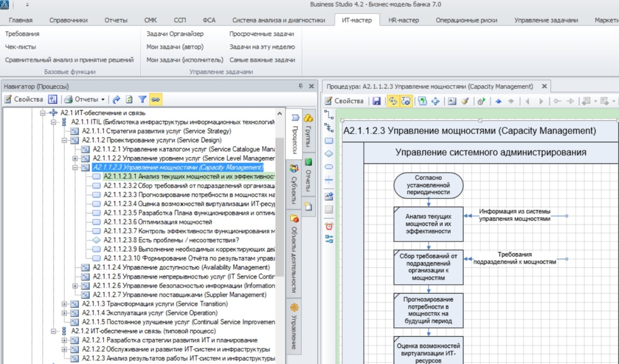
Task: Open Сравнительный анализ и принятие решений
Action: 69,60
